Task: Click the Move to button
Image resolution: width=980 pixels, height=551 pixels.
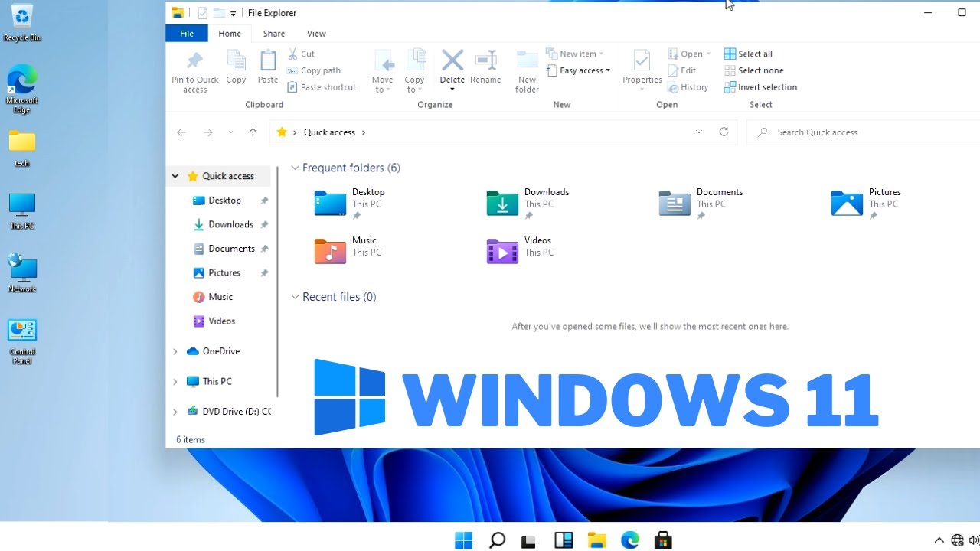Action: [x=382, y=71]
